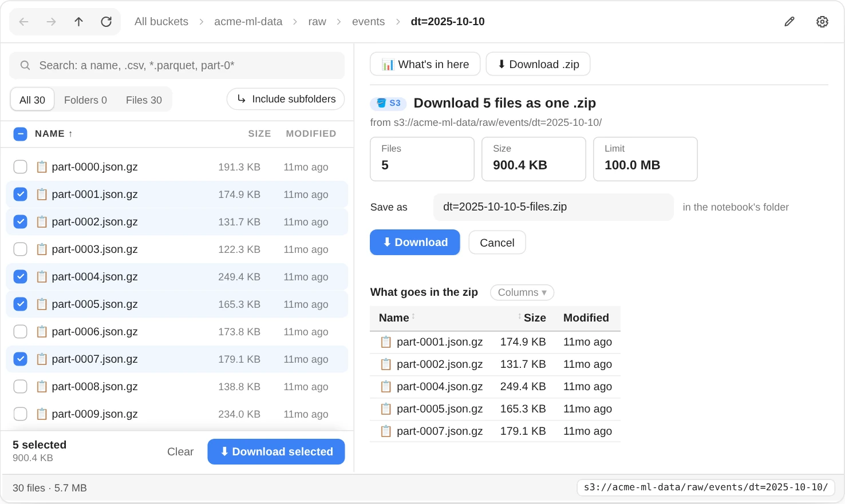Screen dimensions: 845x504
Task: Check part-0006.json.gz checkbox
Action: tap(20, 332)
